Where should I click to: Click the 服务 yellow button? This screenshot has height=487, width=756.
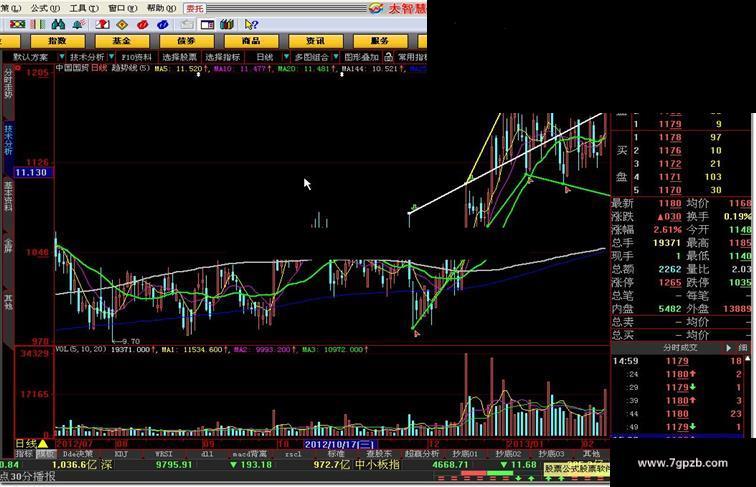[x=380, y=41]
